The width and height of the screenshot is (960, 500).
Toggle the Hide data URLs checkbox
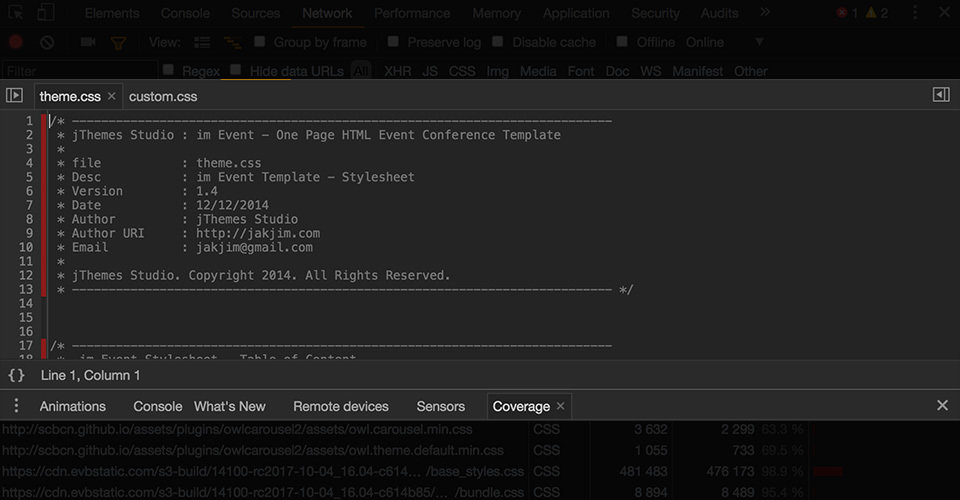pos(236,70)
